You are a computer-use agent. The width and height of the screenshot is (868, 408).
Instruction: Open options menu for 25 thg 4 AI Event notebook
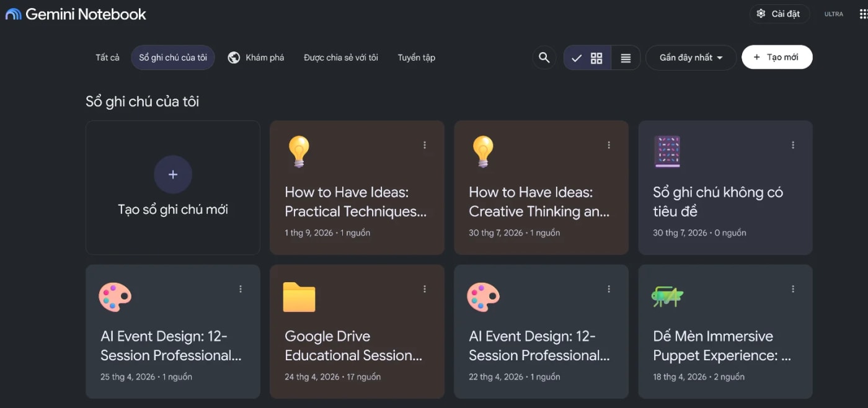point(241,289)
